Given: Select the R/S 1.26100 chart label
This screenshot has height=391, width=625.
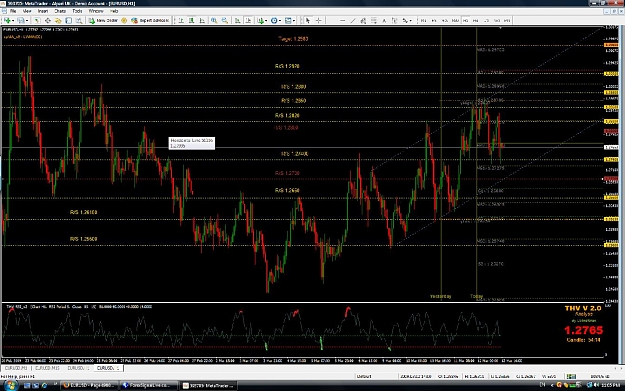Looking at the screenshot, I should coord(83,212).
